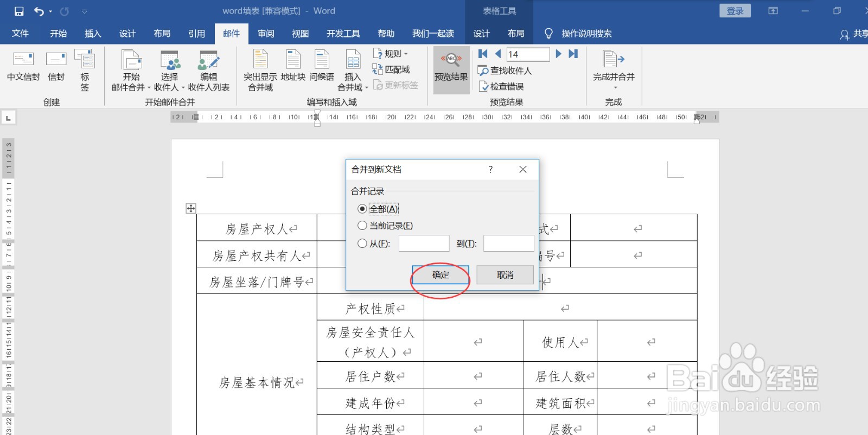The height and width of the screenshot is (435, 868).
Task: Click the record number field showing 14
Action: coord(528,54)
